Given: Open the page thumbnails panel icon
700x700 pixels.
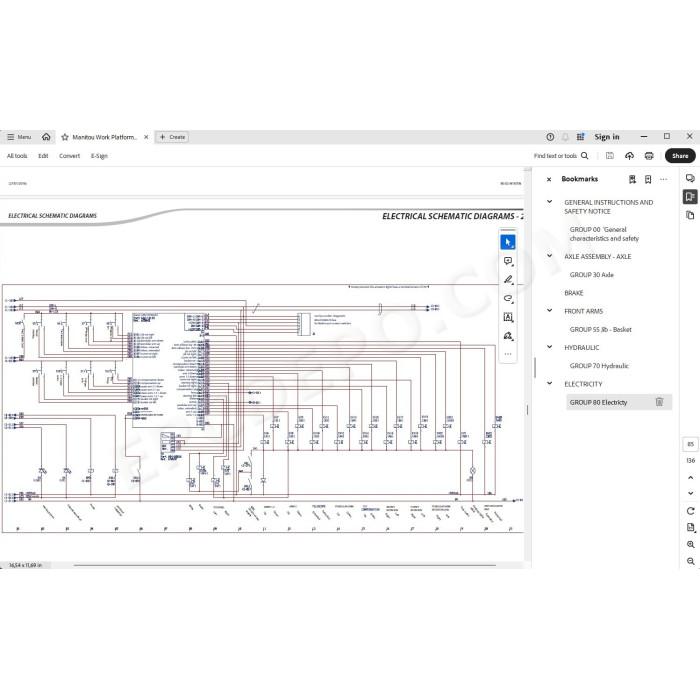Looking at the screenshot, I should pos(690,216).
